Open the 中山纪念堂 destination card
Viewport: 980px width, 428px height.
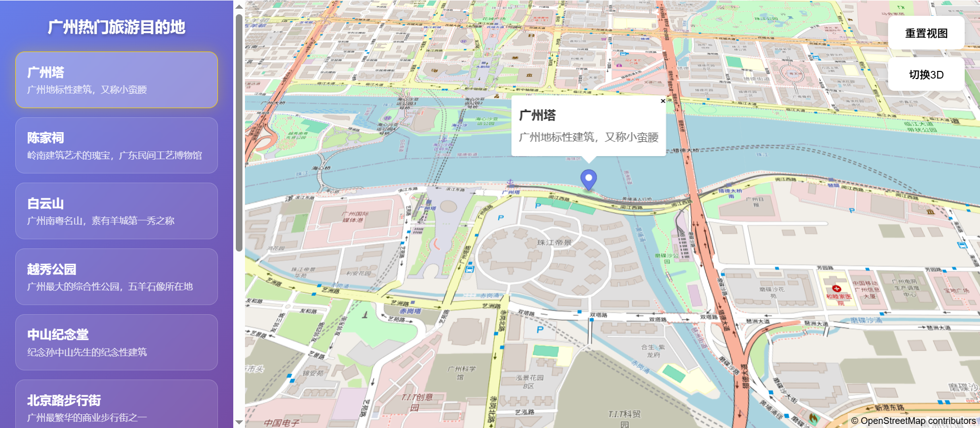point(116,342)
